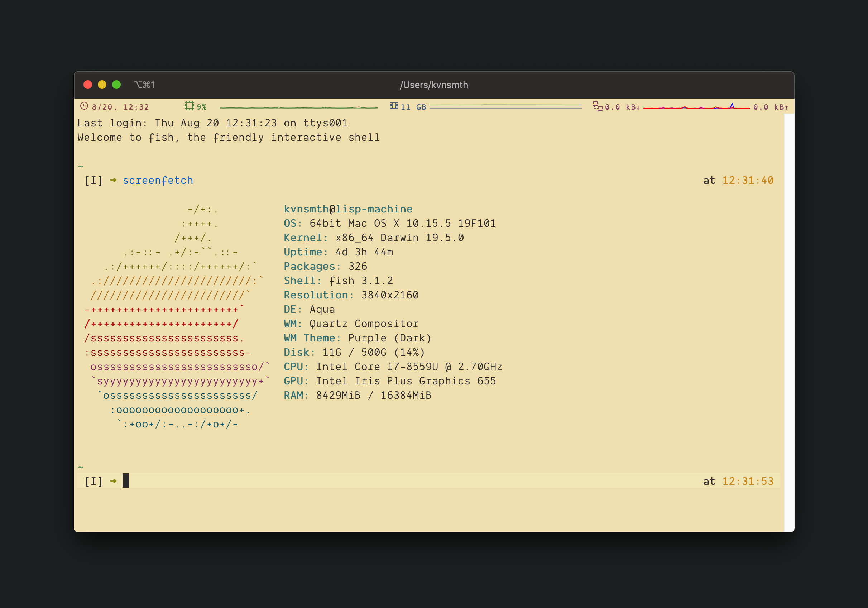Click the memory icon beside 11 GB
868x608 pixels.
pyautogui.click(x=394, y=106)
